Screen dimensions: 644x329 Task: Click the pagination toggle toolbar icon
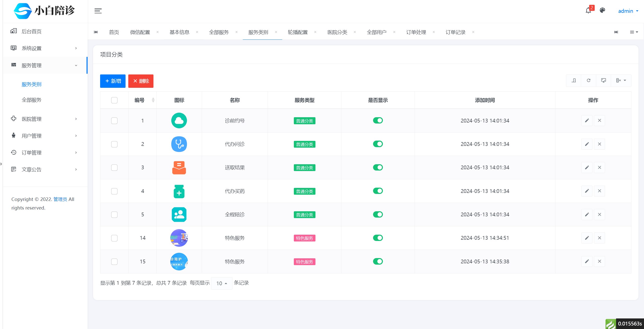coord(574,80)
